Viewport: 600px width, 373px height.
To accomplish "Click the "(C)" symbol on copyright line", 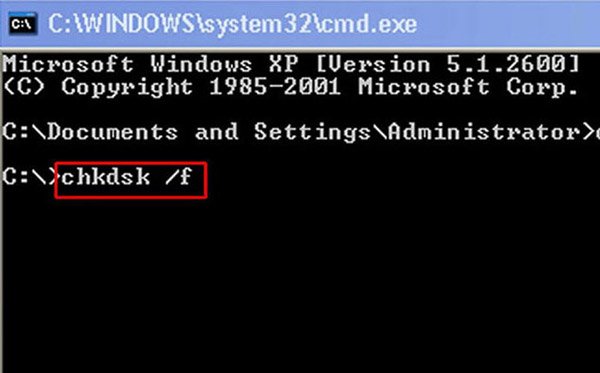I will (x=24, y=88).
